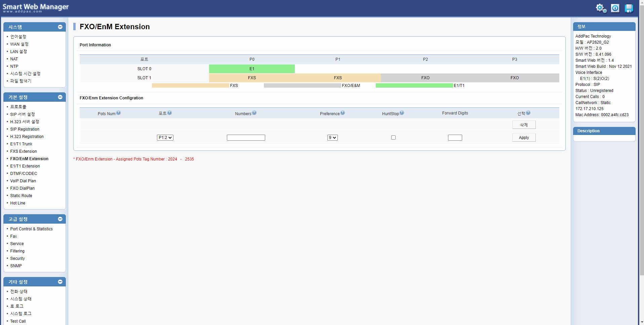Click the settings gears icon in header

point(601,8)
